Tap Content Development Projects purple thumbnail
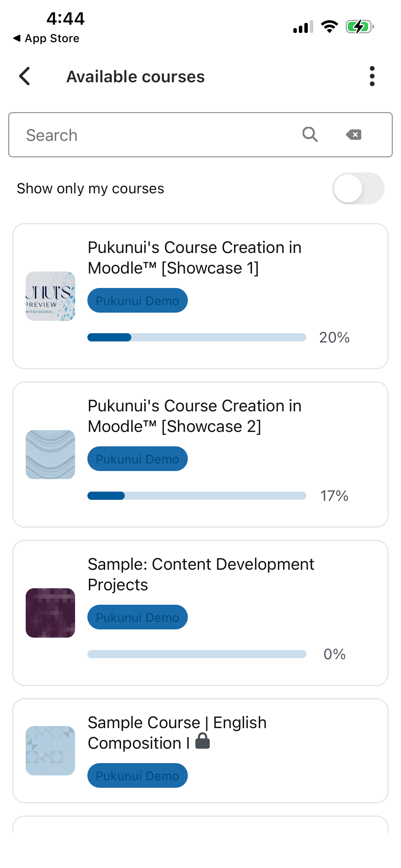The width and height of the screenshot is (401, 868). pos(50,613)
